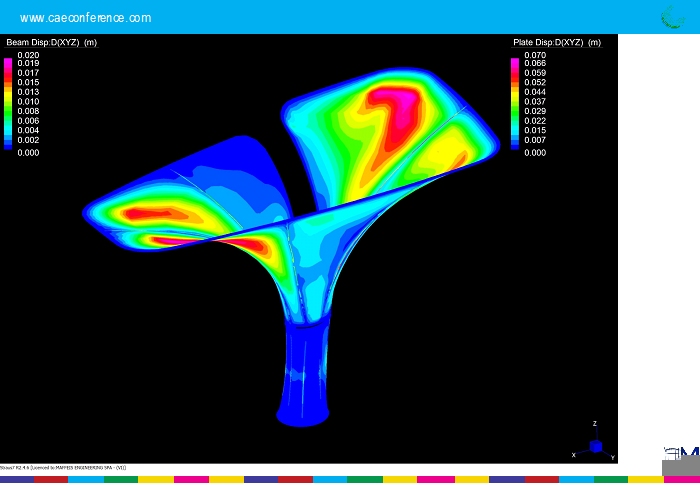Screen dimensions: 700x485
Task: Click the 0.037 plate legend value
Action: click(536, 102)
